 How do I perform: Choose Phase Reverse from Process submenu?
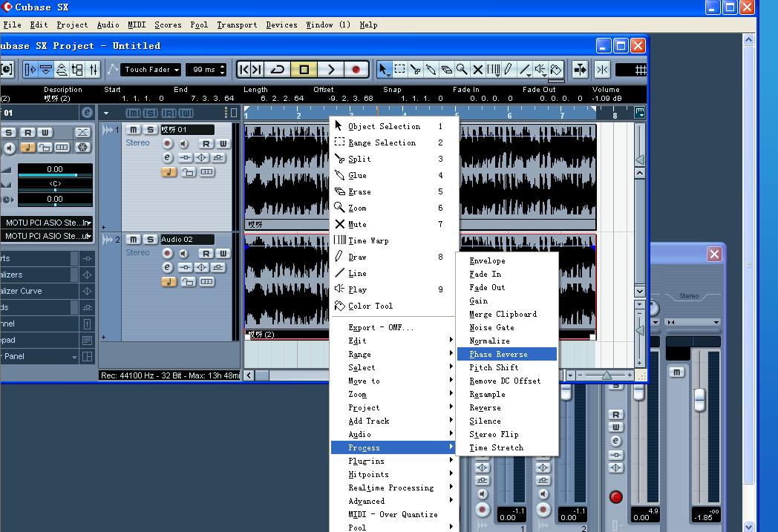pos(506,354)
